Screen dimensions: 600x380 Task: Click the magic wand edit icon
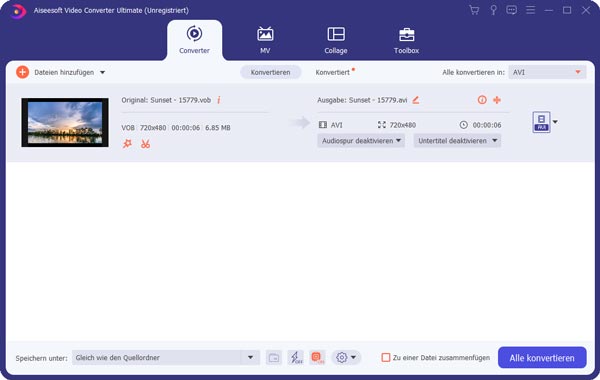(x=127, y=144)
